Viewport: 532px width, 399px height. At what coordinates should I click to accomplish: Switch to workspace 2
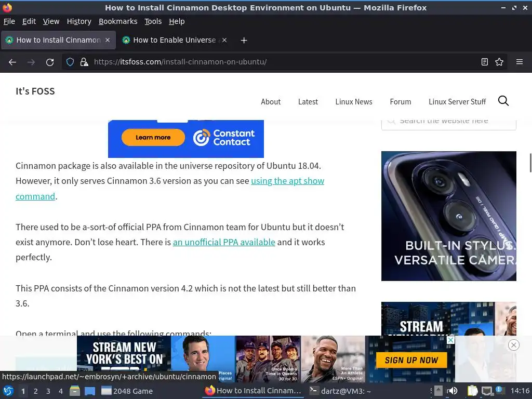36,391
